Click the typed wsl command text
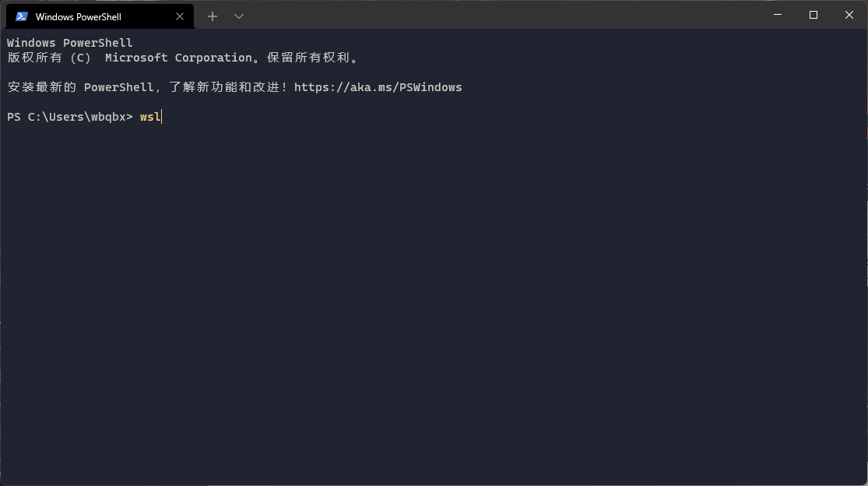The image size is (868, 486). (150, 117)
